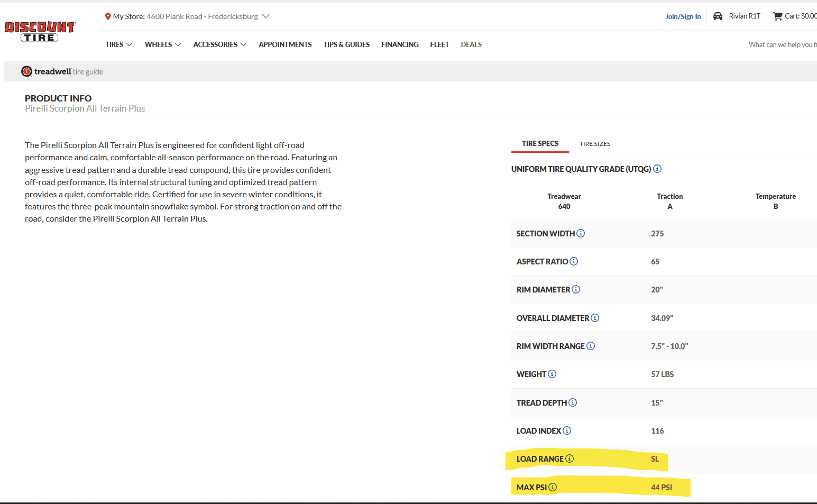Screen dimensions: 817x504
Task: Go to Appointments page
Action: (285, 44)
